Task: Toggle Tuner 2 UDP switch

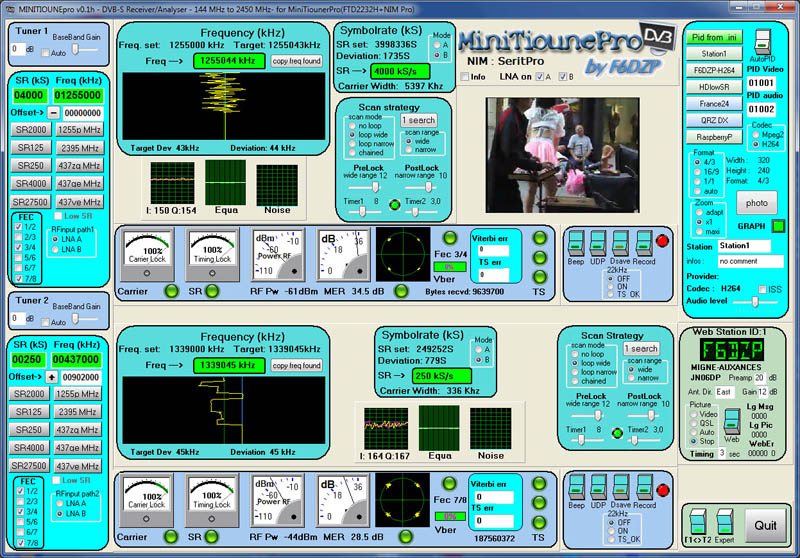Action: [x=598, y=488]
